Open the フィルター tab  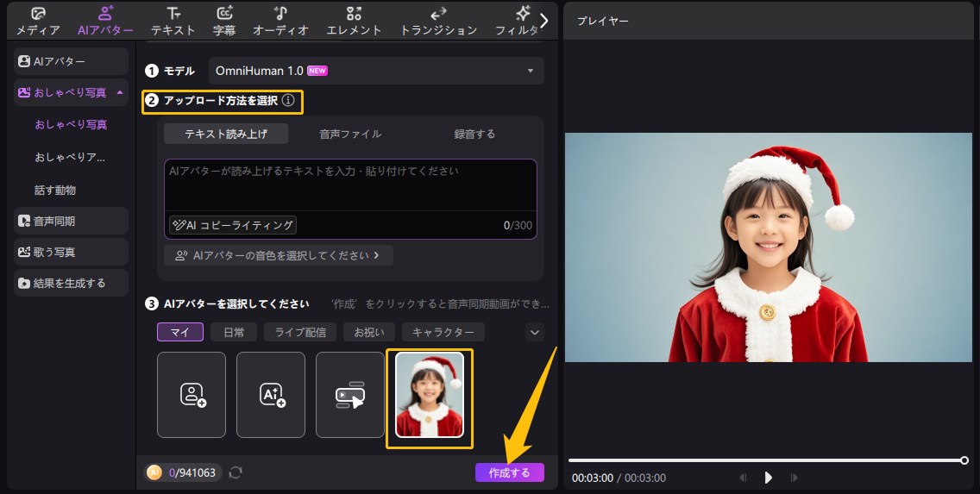(x=517, y=22)
